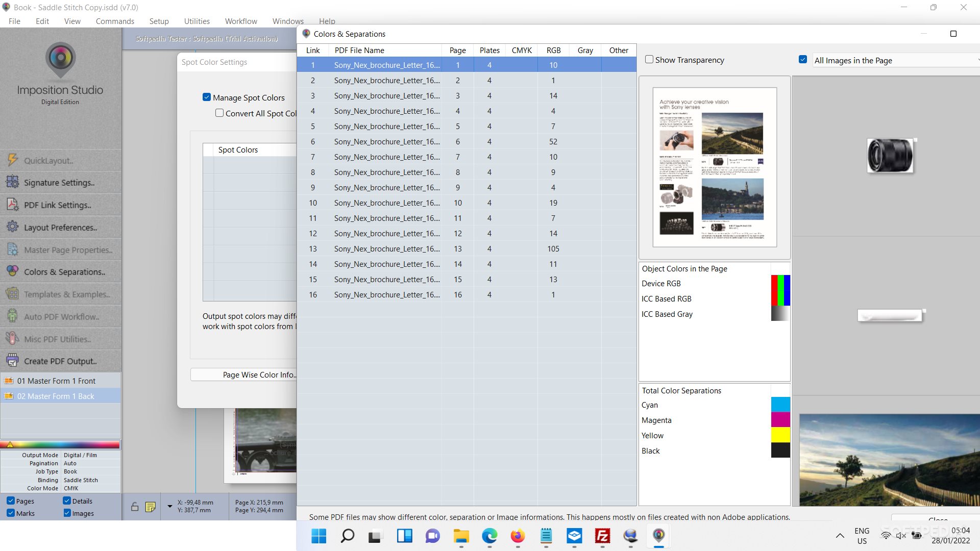Click the CMYK column header
This screenshot has width=980, height=551.
point(522,50)
